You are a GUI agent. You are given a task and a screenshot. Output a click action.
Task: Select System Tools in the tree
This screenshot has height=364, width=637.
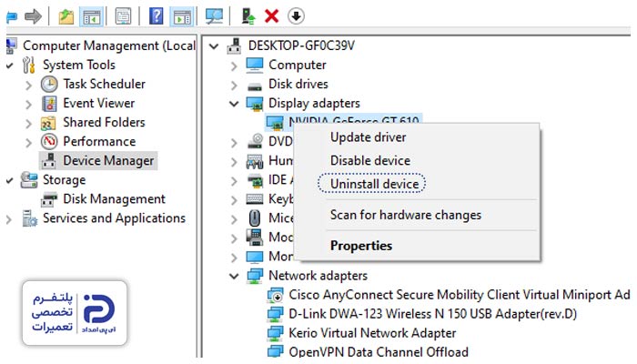pyautogui.click(x=79, y=65)
